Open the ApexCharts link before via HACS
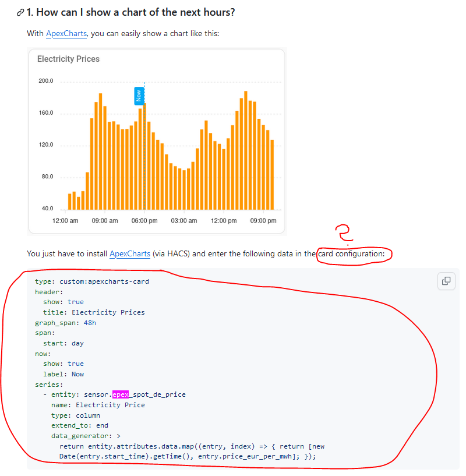 pyautogui.click(x=130, y=253)
